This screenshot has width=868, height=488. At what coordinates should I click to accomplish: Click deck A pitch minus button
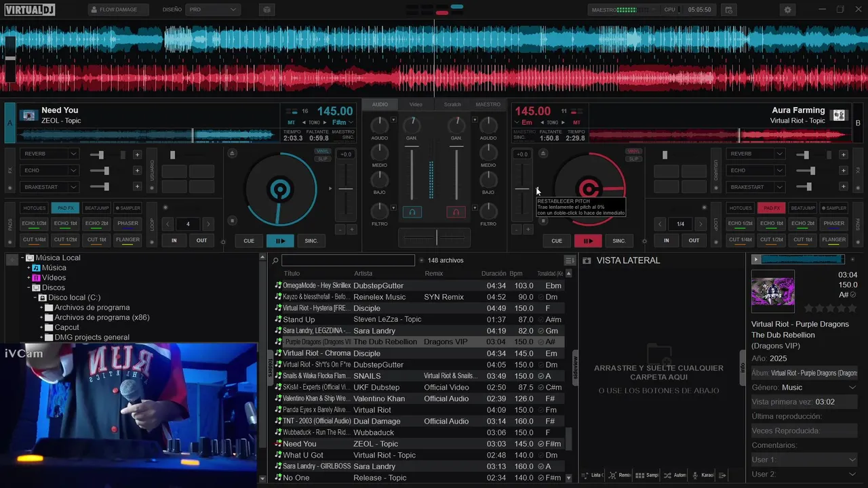point(340,230)
